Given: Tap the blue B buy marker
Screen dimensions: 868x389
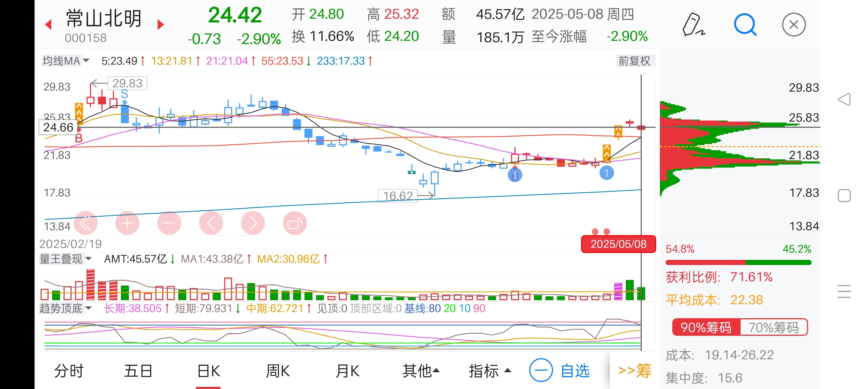Looking at the screenshot, I should point(515,175).
